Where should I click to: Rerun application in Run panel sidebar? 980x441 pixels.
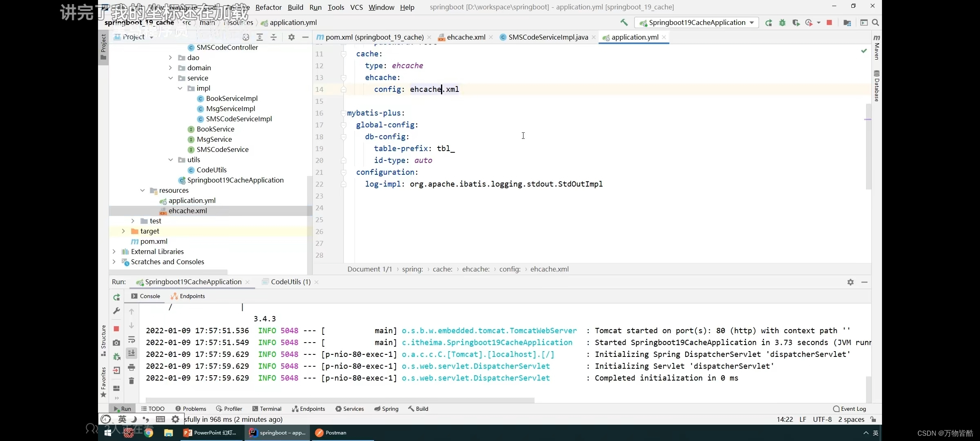point(117,297)
